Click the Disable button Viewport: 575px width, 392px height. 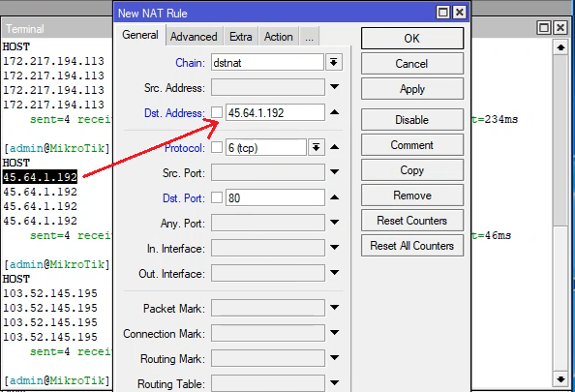(x=412, y=120)
